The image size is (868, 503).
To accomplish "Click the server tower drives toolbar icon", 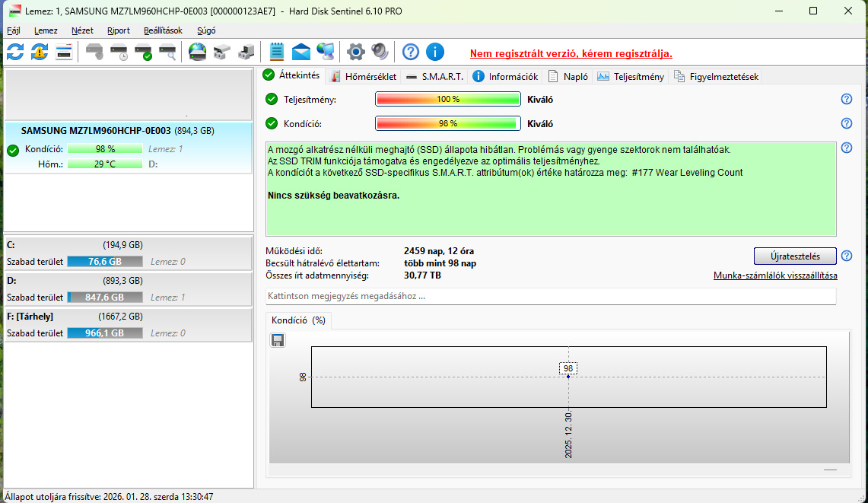I will click(x=246, y=52).
